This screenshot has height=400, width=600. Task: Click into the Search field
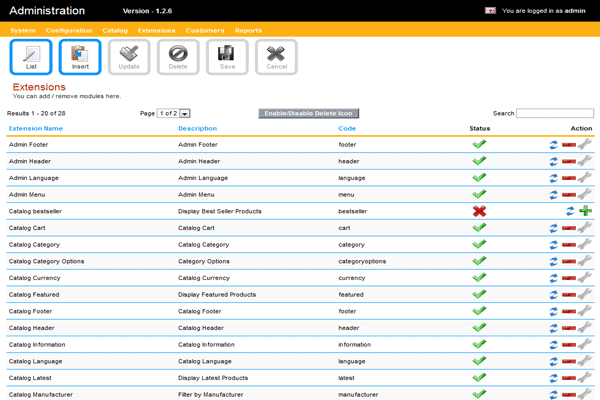555,113
